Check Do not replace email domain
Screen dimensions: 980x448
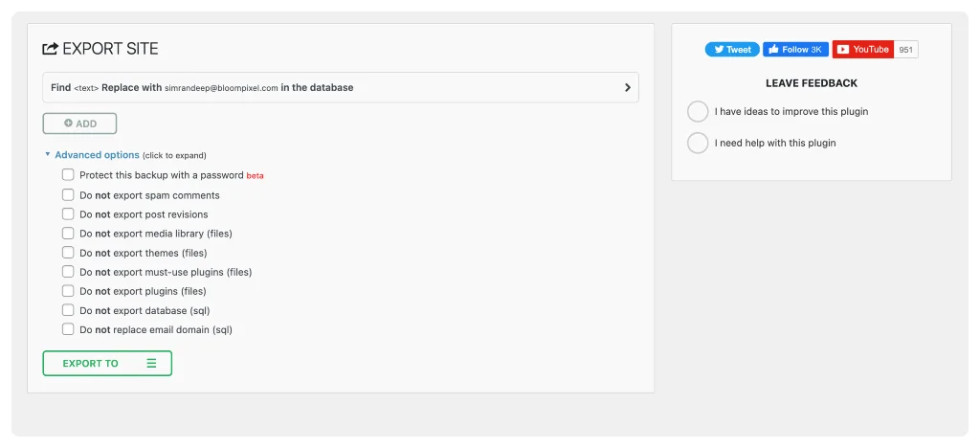68,329
